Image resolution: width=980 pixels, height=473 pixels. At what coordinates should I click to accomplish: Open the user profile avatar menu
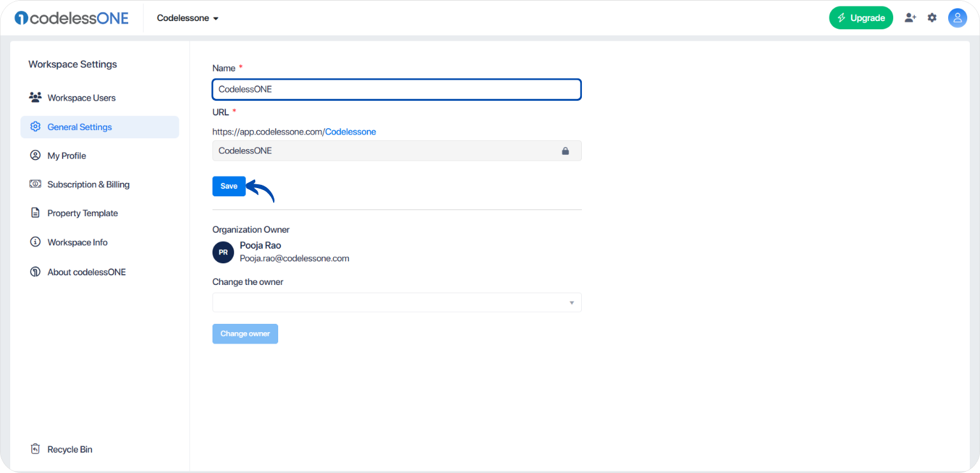pos(957,18)
